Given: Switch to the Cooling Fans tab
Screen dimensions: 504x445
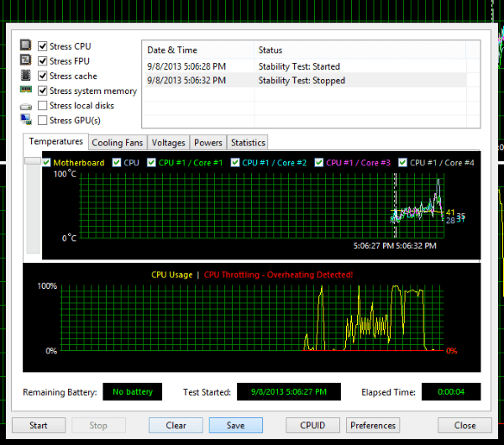Looking at the screenshot, I should 118,143.
